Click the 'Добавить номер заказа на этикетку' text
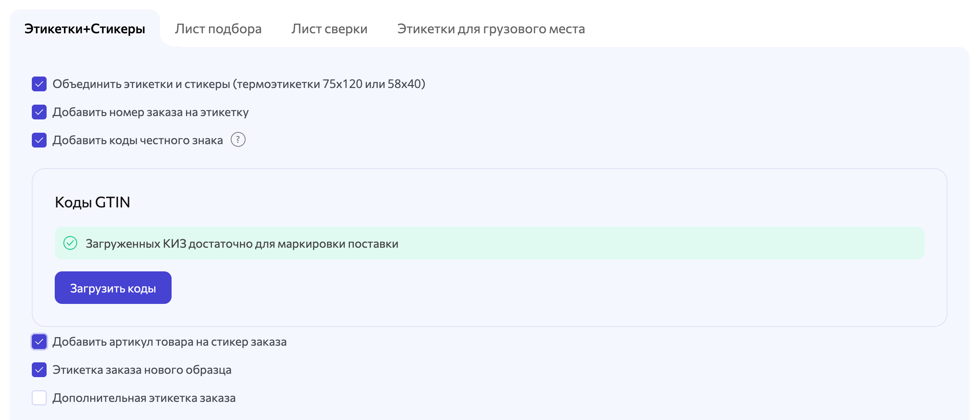This screenshot has height=420, width=980. (151, 112)
